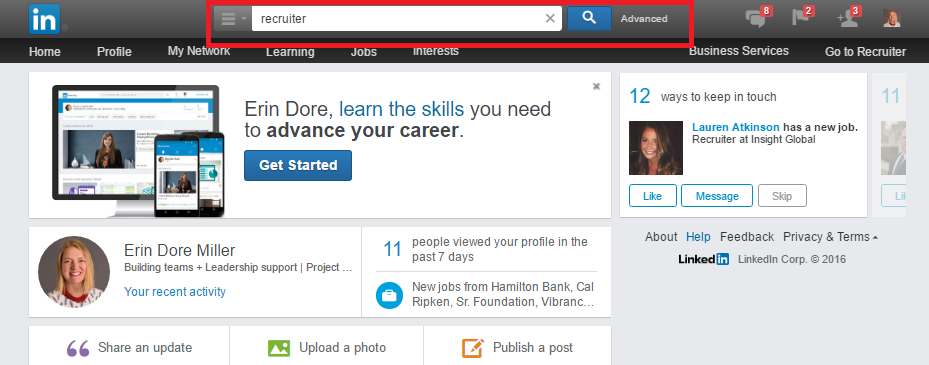Expand the Privacy & Terms dropdown
The width and height of the screenshot is (929, 365).
[x=830, y=236]
